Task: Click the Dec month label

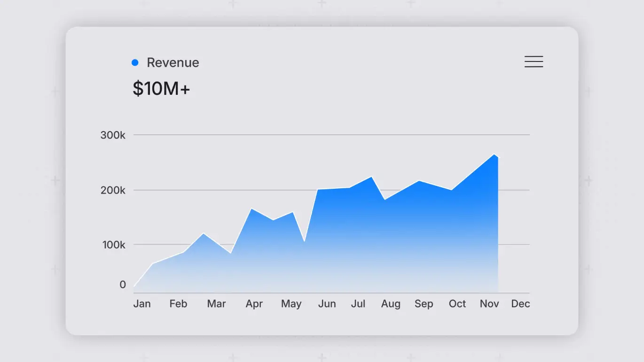Action: [520, 304]
